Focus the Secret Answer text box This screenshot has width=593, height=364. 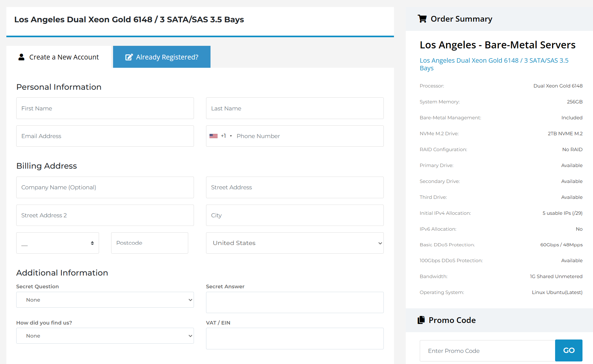point(295,302)
